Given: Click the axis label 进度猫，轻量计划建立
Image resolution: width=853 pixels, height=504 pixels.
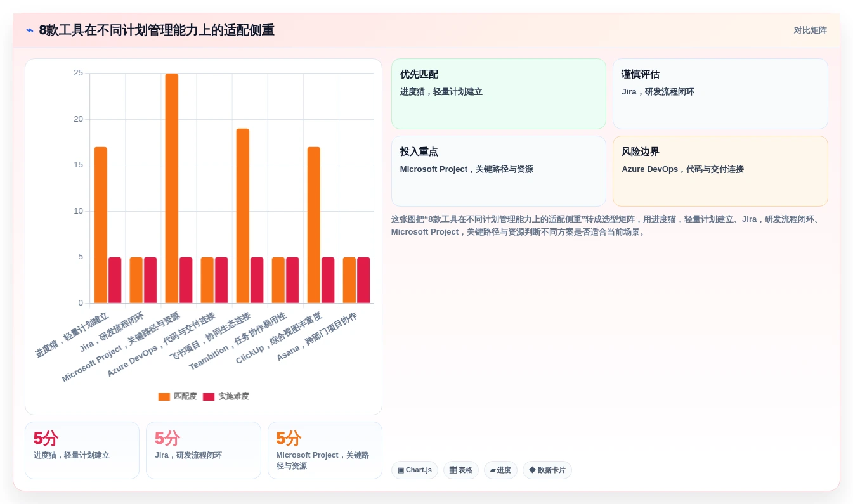Looking at the screenshot, I should pyautogui.click(x=72, y=335).
